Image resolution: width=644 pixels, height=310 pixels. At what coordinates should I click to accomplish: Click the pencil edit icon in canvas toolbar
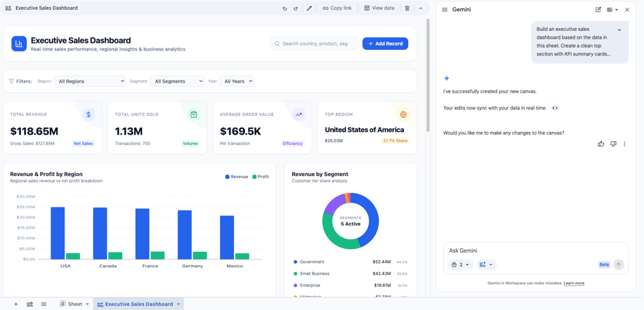(x=309, y=8)
